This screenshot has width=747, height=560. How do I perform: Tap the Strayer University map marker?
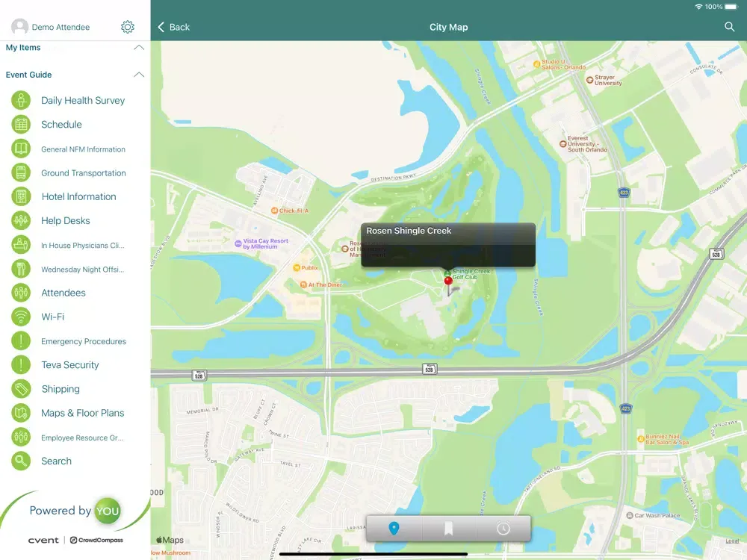click(x=589, y=80)
